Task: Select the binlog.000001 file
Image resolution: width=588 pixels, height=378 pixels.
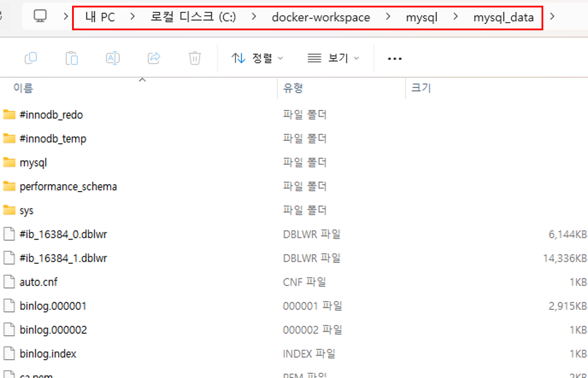Action: click(x=53, y=306)
